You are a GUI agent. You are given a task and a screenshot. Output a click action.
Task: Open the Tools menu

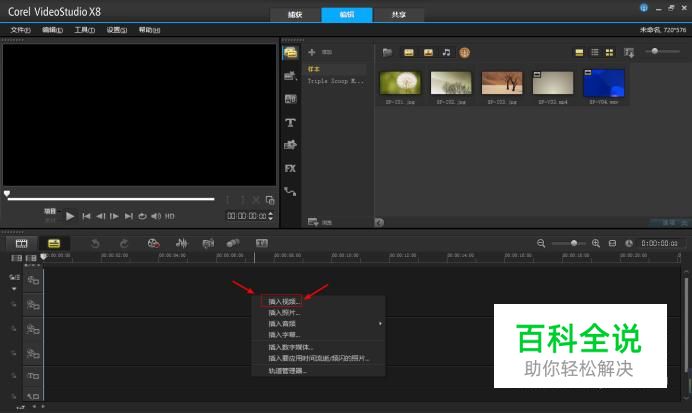pos(84,30)
